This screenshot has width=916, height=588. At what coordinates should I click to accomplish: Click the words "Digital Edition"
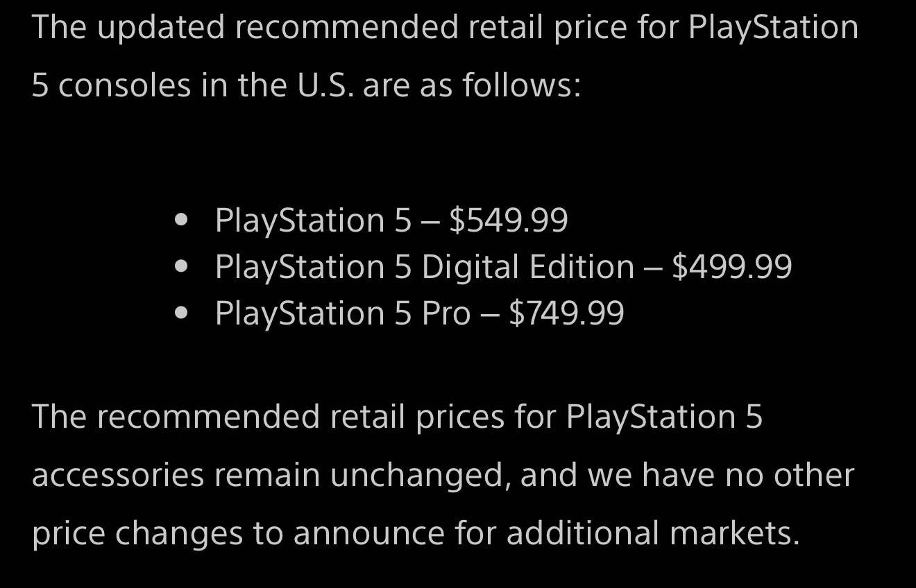pyautogui.click(x=527, y=267)
